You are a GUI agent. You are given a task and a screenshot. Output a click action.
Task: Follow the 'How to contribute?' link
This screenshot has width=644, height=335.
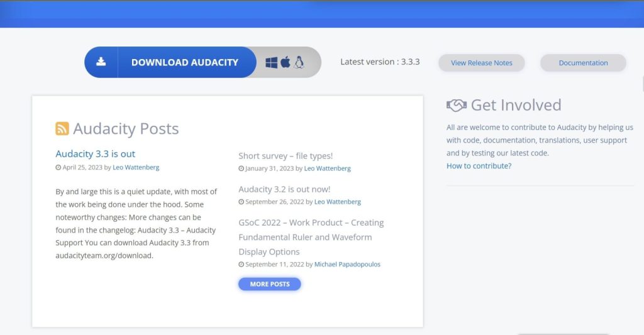pyautogui.click(x=479, y=166)
